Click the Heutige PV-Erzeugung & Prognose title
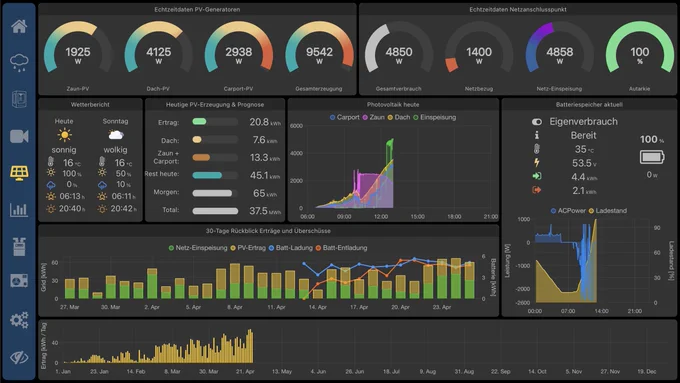This screenshot has height=383, width=680. click(215, 105)
